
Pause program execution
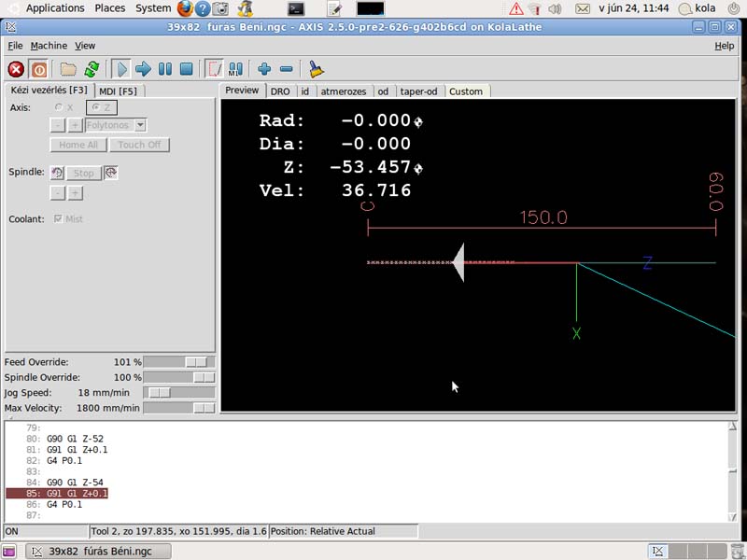(165, 69)
